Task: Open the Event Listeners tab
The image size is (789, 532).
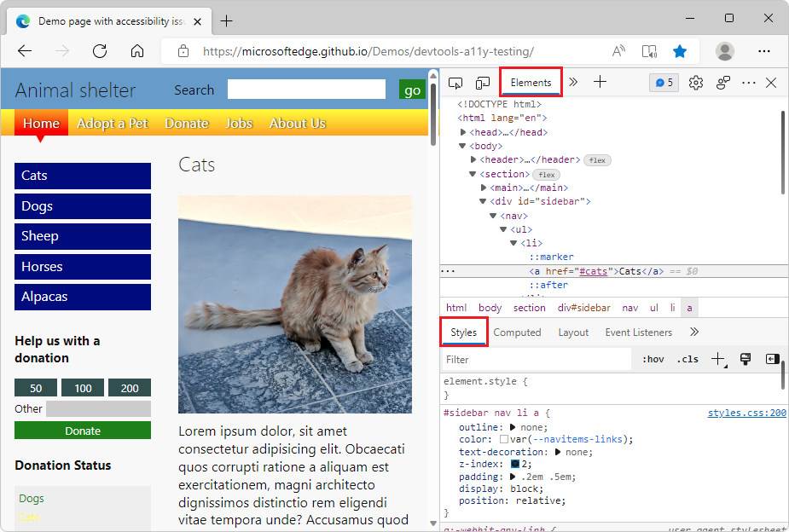Action: click(x=638, y=332)
